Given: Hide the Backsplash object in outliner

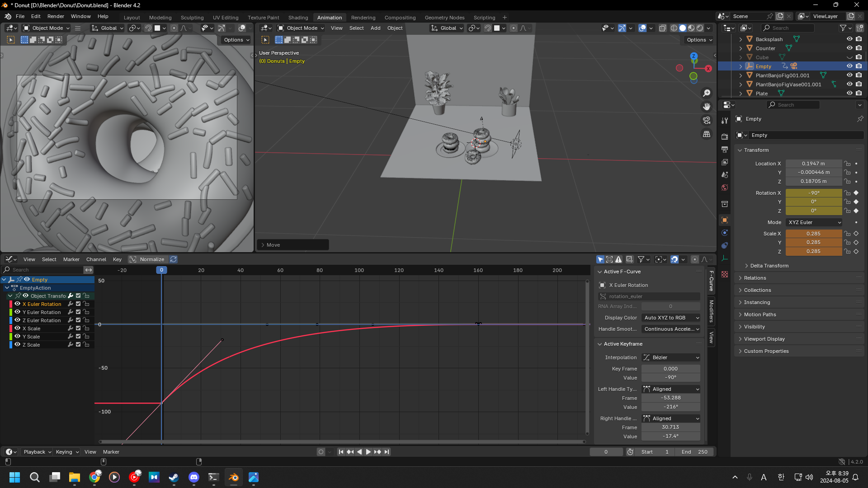Looking at the screenshot, I should [x=849, y=39].
